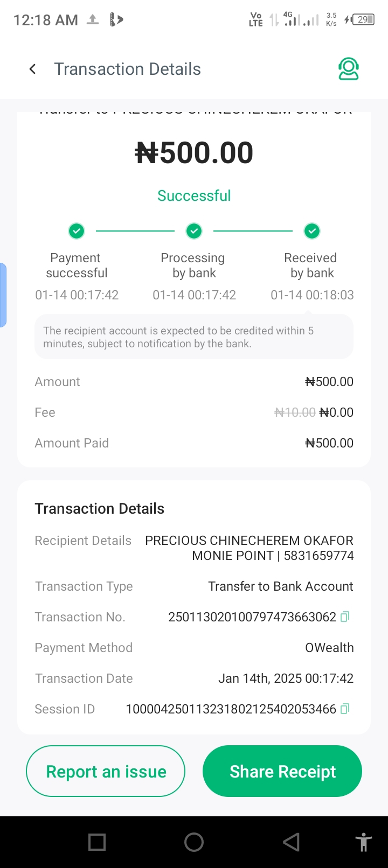Tap the Payment successful check icon
This screenshot has height=868, width=388.
coord(77,231)
